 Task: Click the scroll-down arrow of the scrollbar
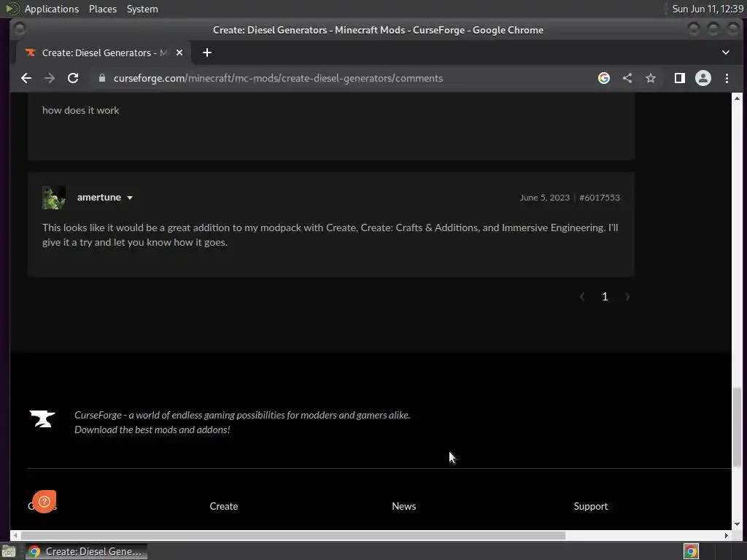(737, 524)
